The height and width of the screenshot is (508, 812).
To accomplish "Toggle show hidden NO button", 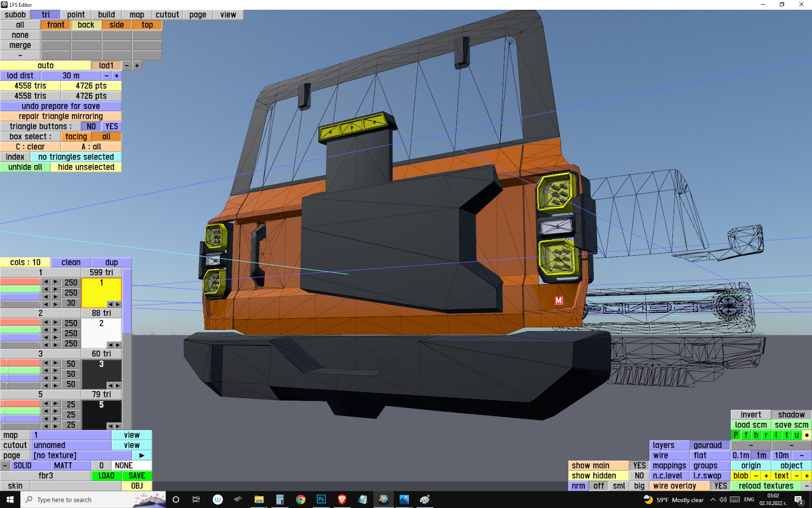I will click(639, 476).
